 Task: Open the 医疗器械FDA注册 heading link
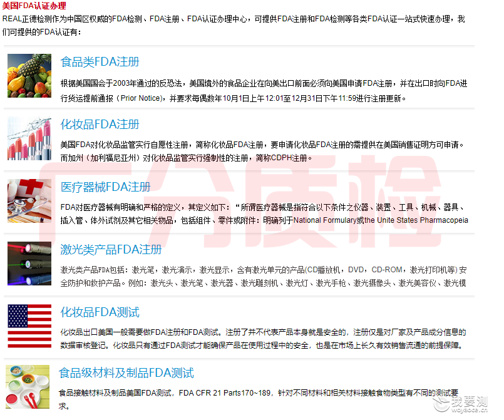coord(105,187)
